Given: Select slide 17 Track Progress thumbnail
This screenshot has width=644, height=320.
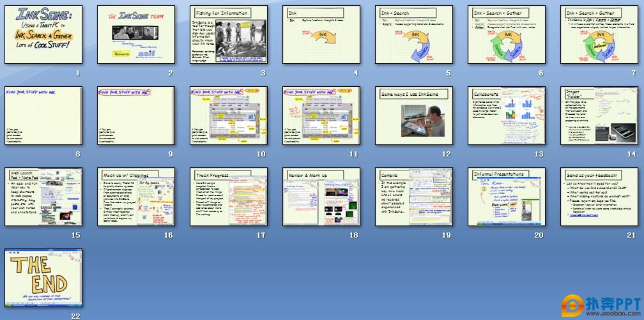Looking at the screenshot, I should pos(229,196).
